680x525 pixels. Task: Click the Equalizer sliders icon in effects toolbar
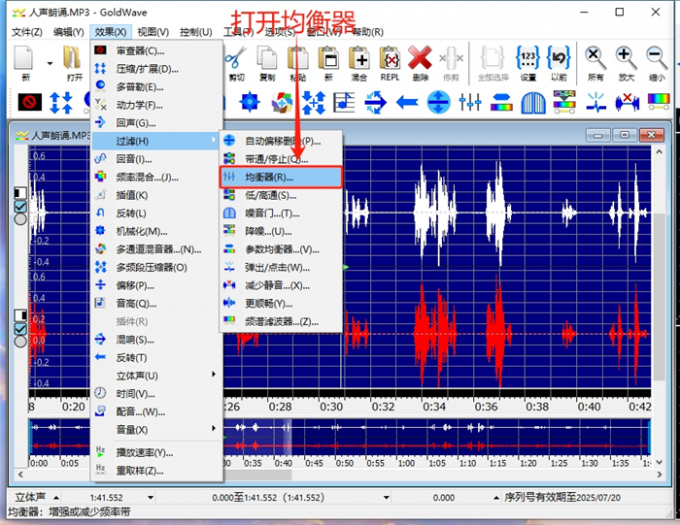pyautogui.click(x=470, y=102)
